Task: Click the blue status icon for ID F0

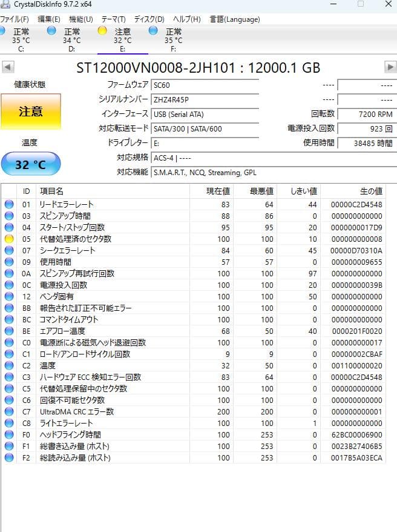Action: [9, 435]
